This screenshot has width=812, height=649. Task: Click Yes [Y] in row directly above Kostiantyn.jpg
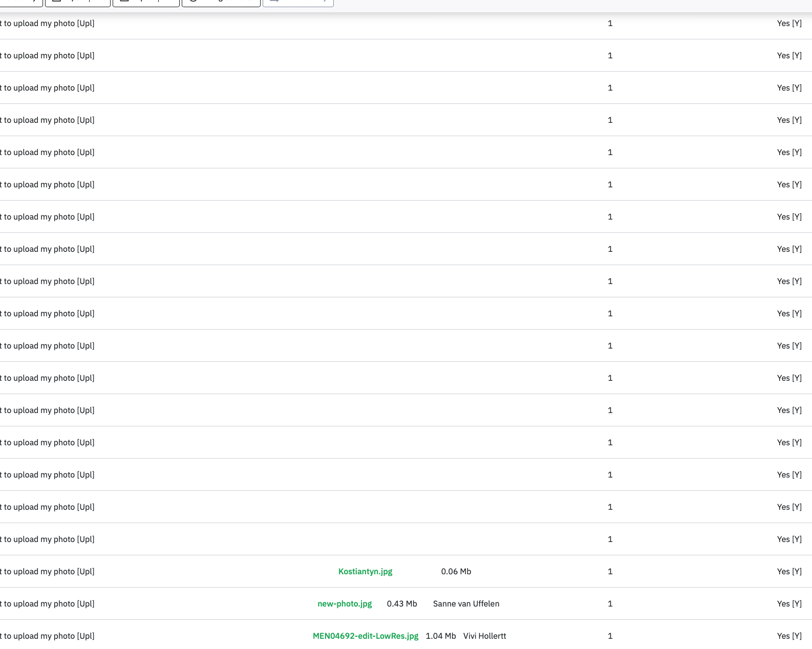(789, 539)
